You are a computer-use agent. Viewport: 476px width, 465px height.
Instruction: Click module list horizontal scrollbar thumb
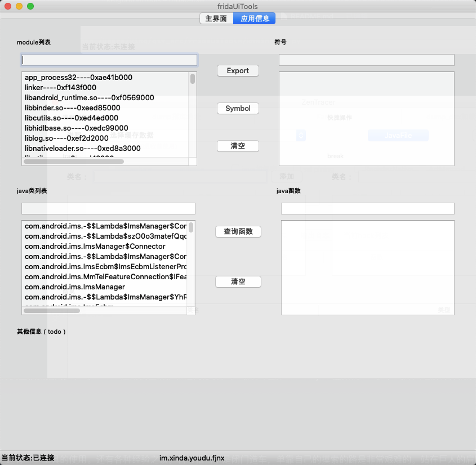[74, 162]
